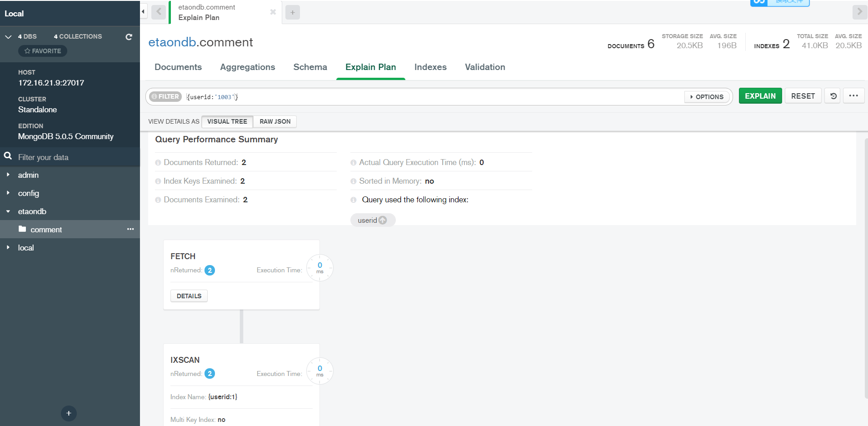Run the EXPLAIN button

click(x=760, y=96)
